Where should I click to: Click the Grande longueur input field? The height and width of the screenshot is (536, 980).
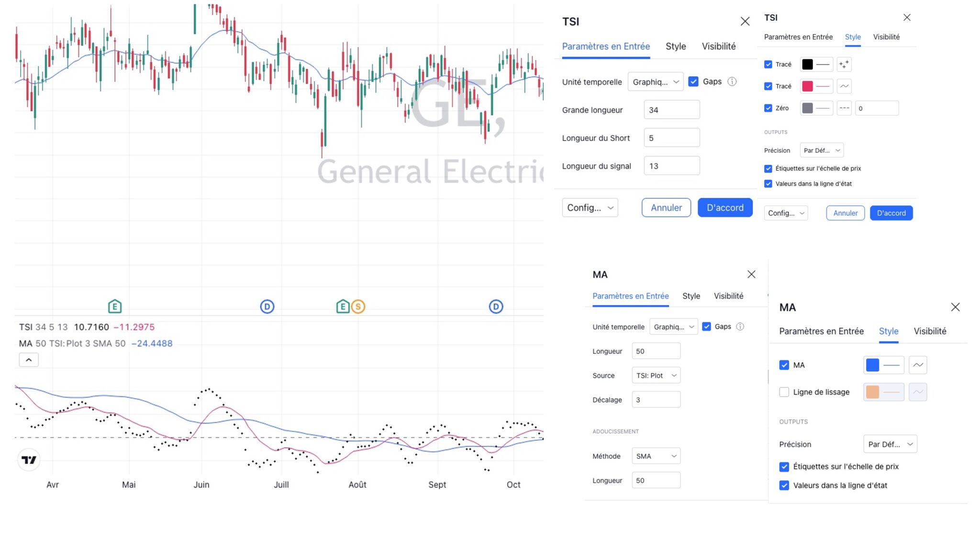pos(671,110)
